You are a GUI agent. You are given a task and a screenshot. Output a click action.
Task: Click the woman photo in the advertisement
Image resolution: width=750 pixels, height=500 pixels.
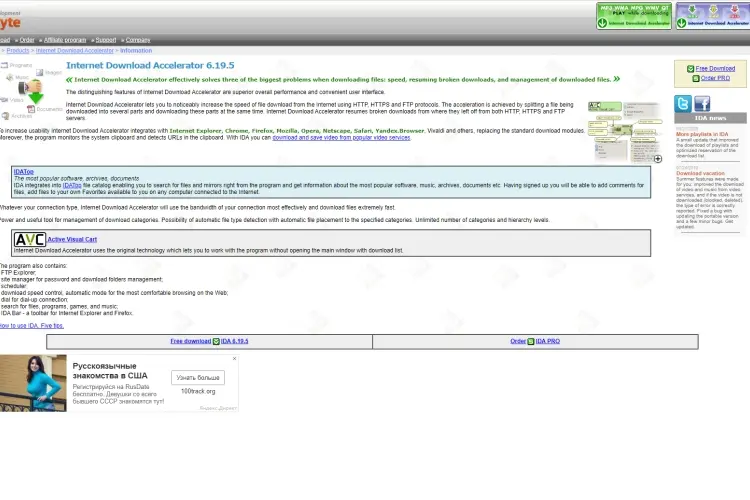click(x=33, y=383)
